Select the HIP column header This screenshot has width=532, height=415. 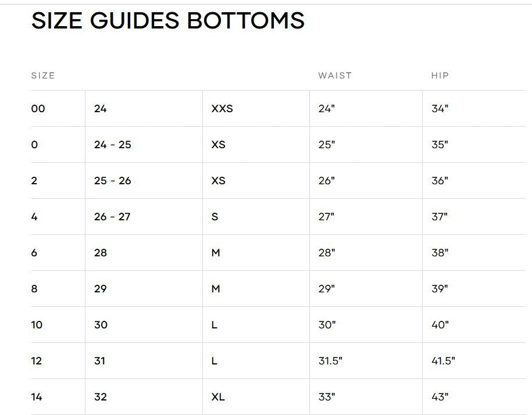click(x=440, y=76)
